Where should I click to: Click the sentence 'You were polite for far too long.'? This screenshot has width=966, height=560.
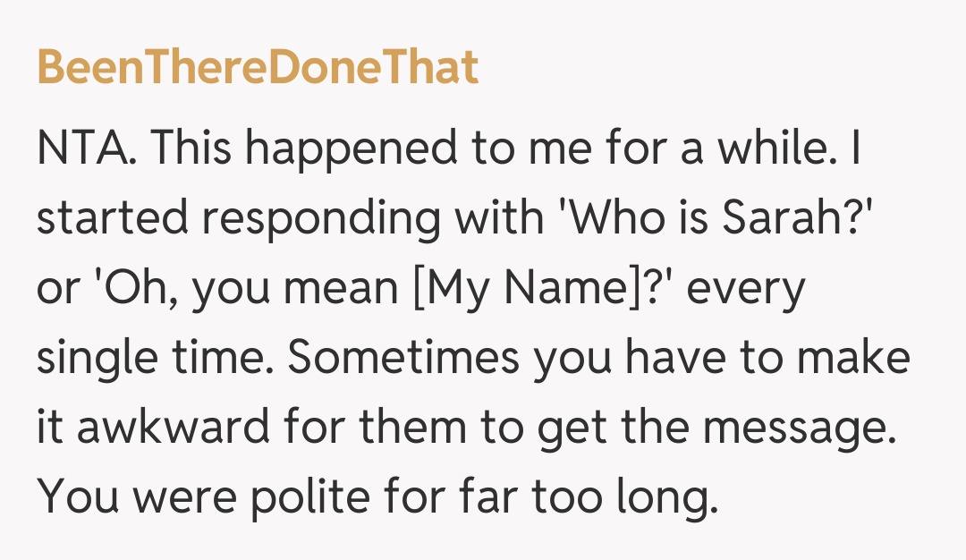pyautogui.click(x=377, y=496)
